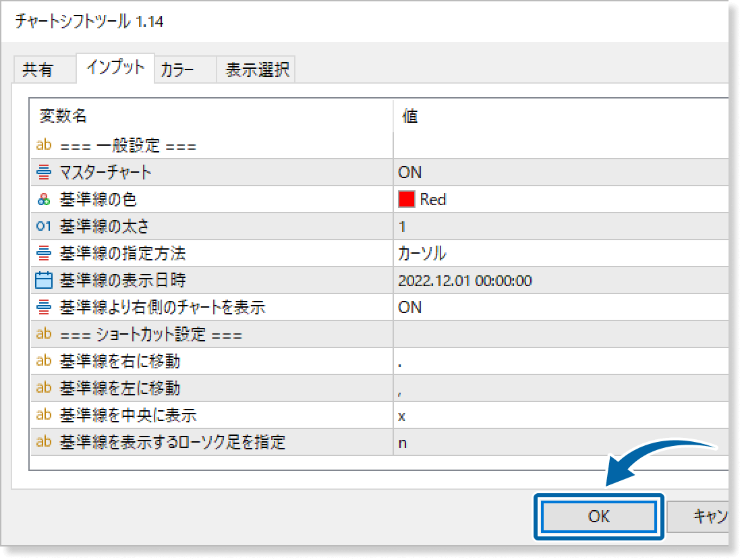742x560 pixels.
Task: Click the ab icon beside 基準線を表示するローソク足を指定
Action: [44, 442]
